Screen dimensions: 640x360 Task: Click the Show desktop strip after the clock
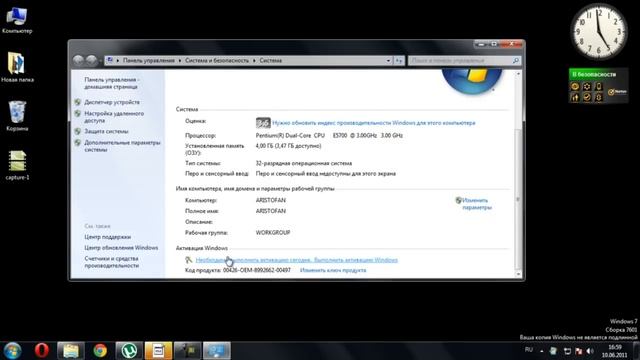tap(636, 351)
